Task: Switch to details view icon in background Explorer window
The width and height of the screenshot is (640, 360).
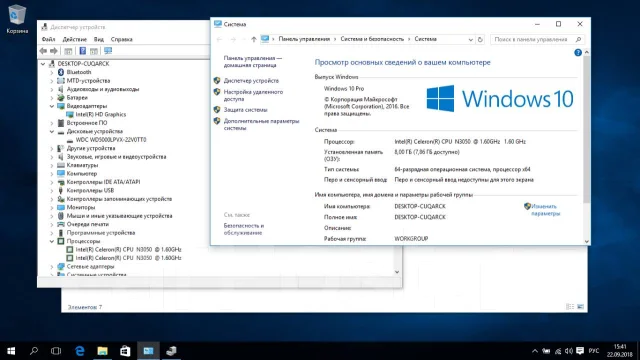Action: (x=570, y=307)
